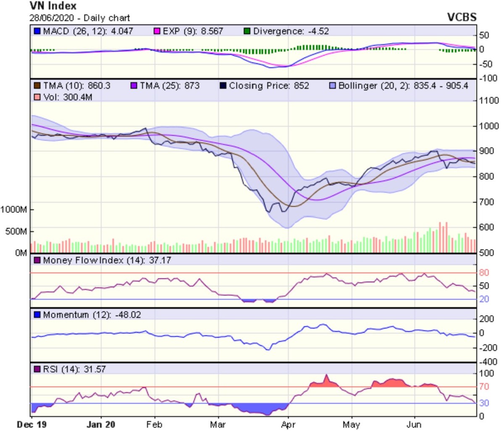Click the VCBS logo text

coord(462,17)
